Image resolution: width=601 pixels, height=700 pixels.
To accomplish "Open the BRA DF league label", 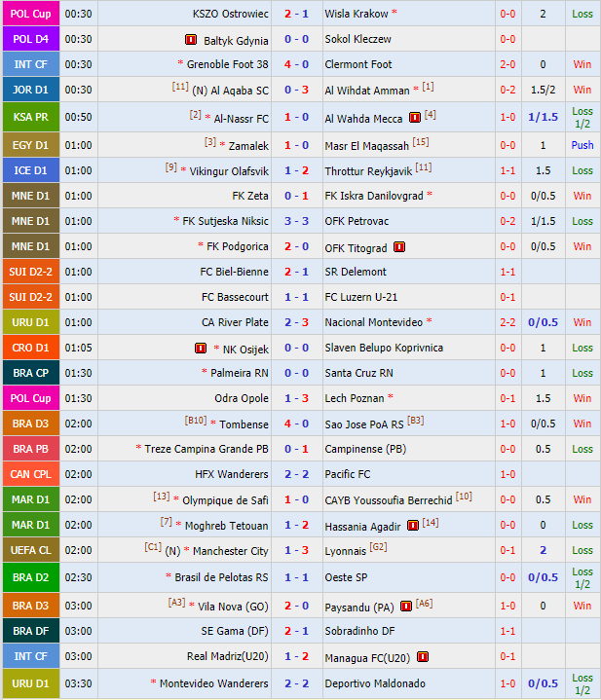I will click(x=31, y=631).
